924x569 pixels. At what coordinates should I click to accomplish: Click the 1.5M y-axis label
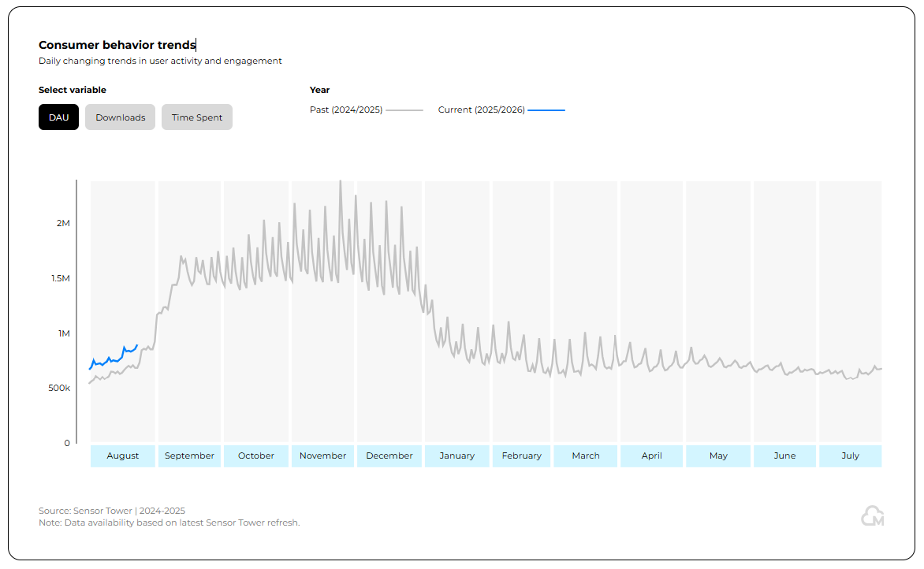click(60, 278)
